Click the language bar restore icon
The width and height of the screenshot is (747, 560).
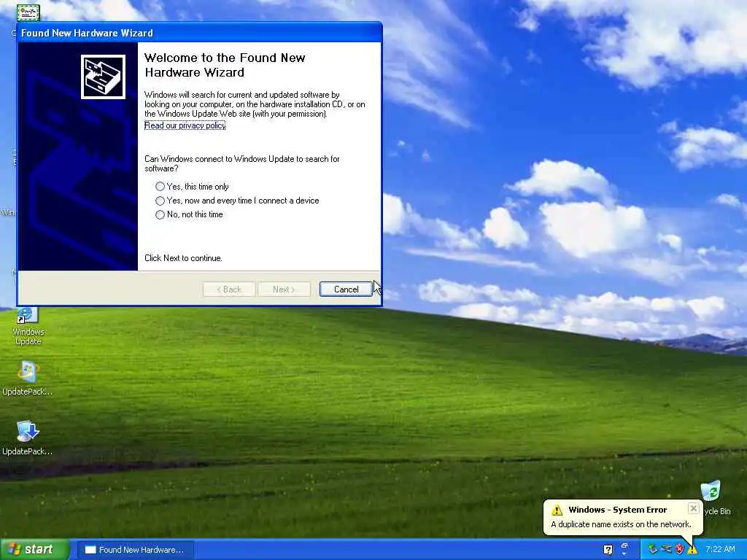(x=624, y=545)
